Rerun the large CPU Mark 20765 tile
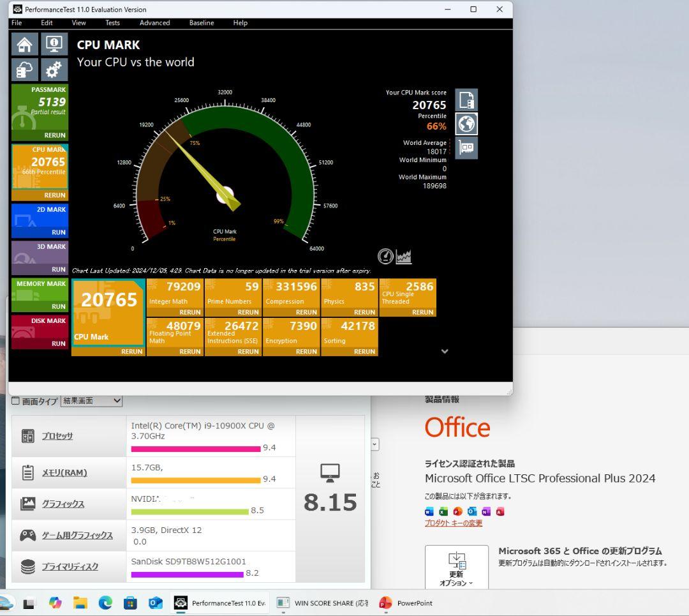 click(132, 352)
